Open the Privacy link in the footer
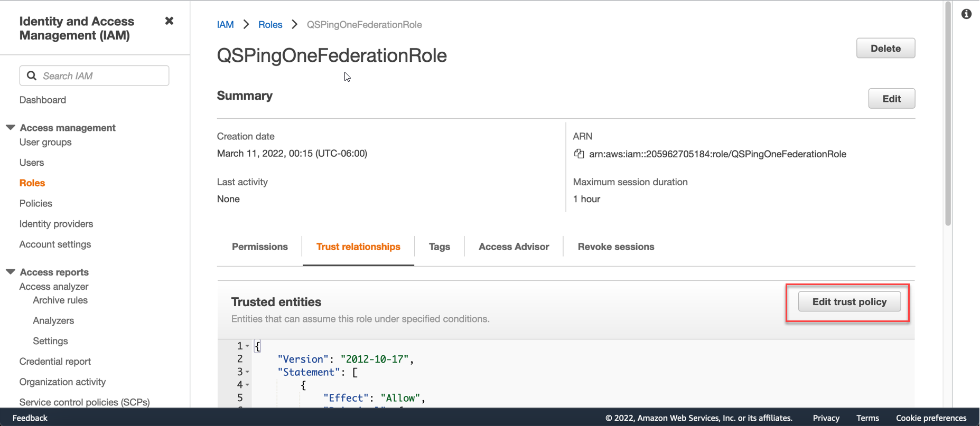This screenshot has width=980, height=426. coord(826,418)
